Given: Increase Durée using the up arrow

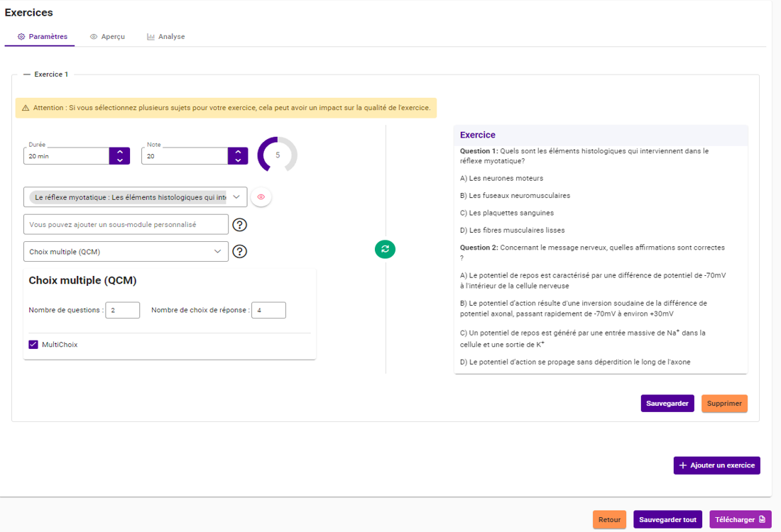Looking at the screenshot, I should (x=119, y=152).
